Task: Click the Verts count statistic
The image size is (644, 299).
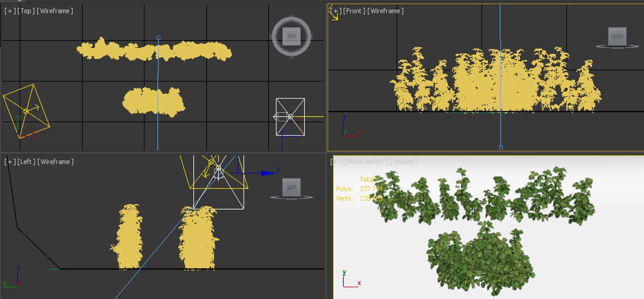Action: click(x=359, y=198)
